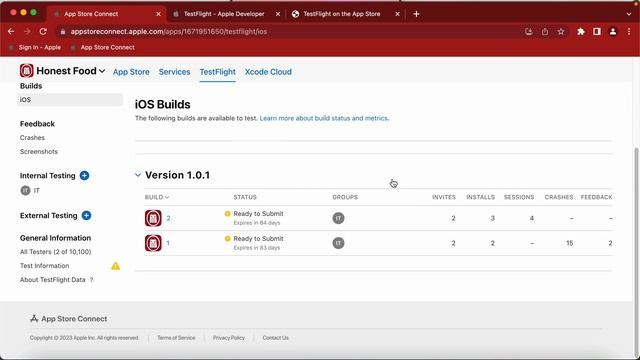The height and width of the screenshot is (360, 640).
Task: Click the Honest Food app icon
Action: pos(27,71)
